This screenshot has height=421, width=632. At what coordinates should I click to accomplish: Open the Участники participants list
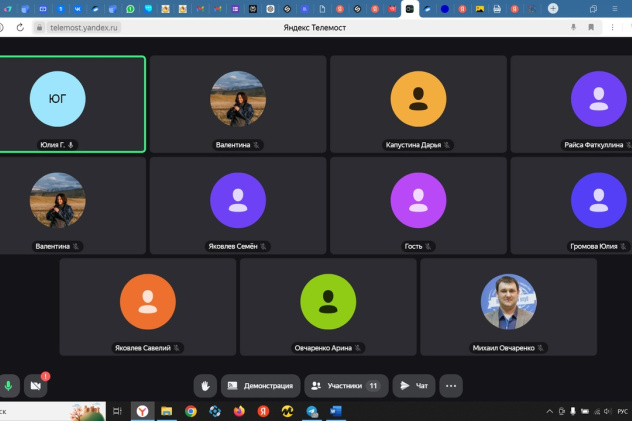point(345,385)
